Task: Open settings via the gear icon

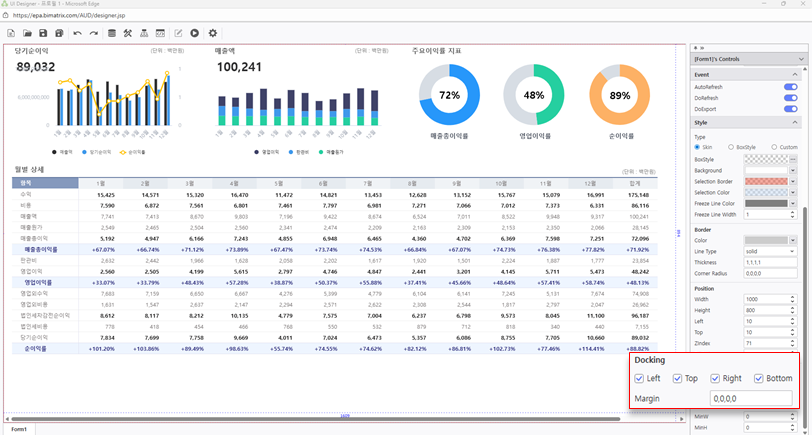Action: (x=213, y=34)
